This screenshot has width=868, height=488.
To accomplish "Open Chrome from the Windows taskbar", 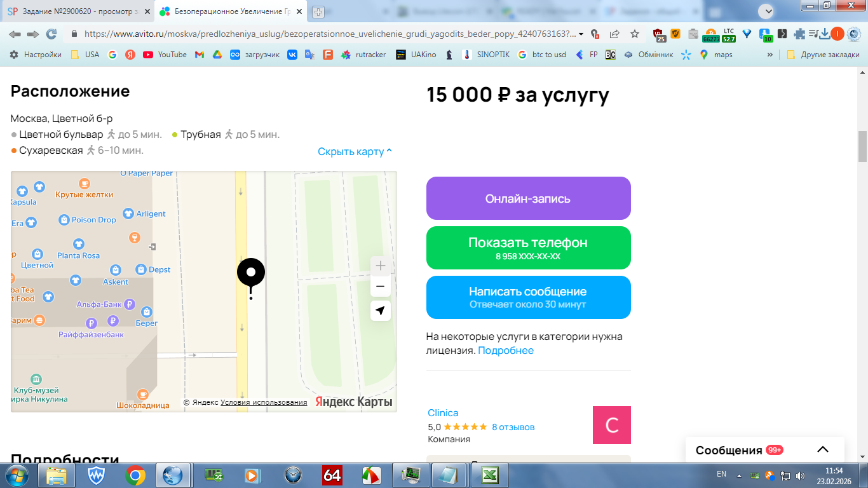I will [x=135, y=475].
